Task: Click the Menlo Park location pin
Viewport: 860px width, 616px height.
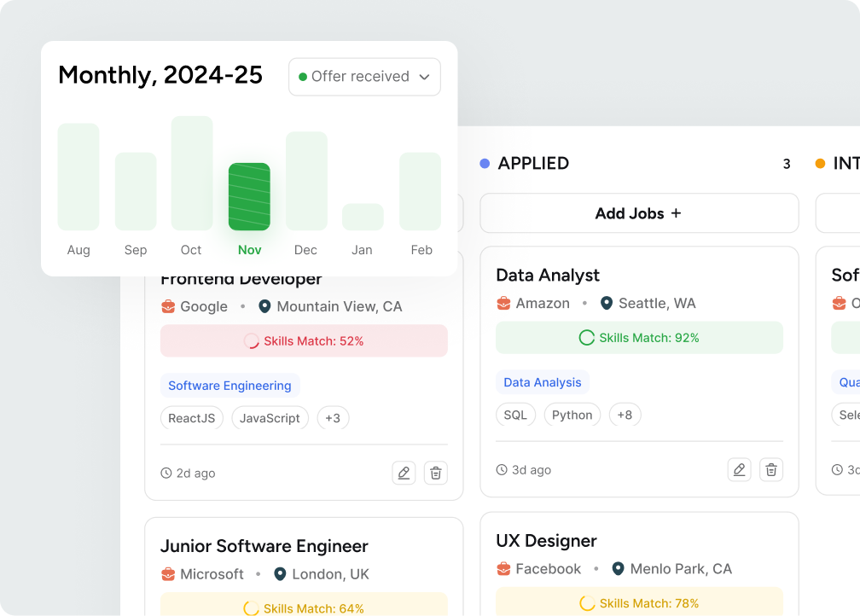Action: click(618, 568)
